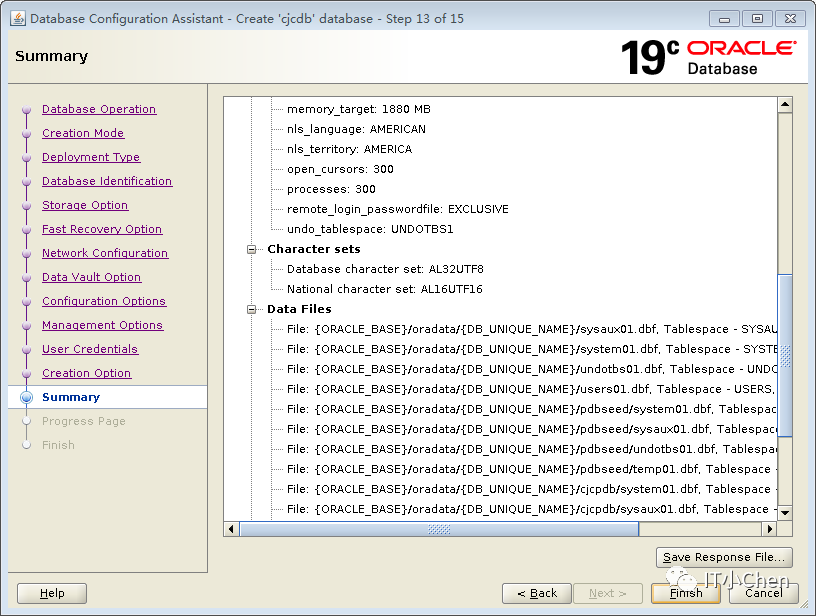The width and height of the screenshot is (816, 616).
Task: Maximize the Database Configuration Assistant window
Action: 757,19
